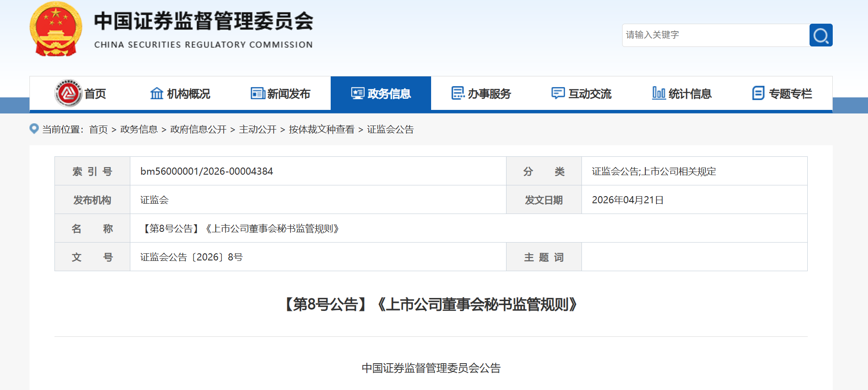The width and height of the screenshot is (868, 390).
Task: Click the red home logo icon
Action: pyautogui.click(x=68, y=93)
